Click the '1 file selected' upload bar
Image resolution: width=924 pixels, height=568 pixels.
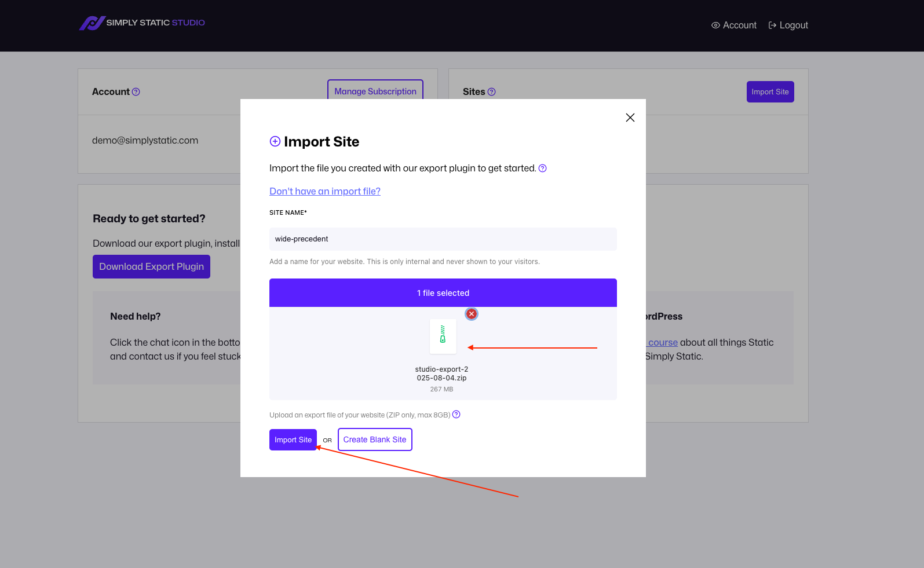[443, 293]
